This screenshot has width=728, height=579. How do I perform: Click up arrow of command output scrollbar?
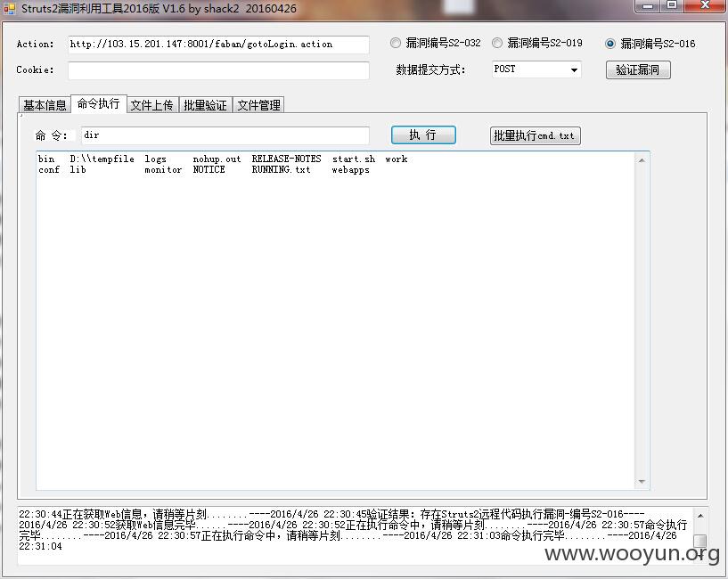coord(642,160)
